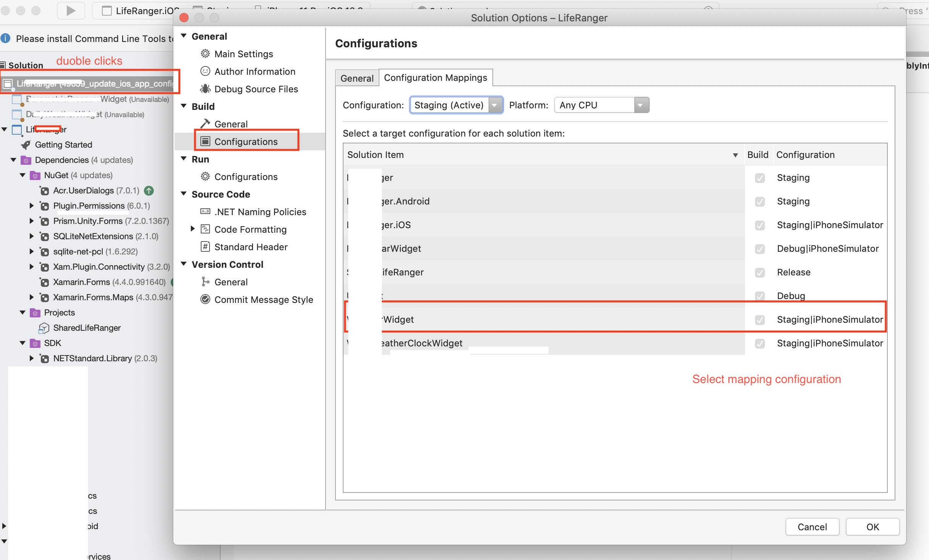Toggle the Build checkbox for the eatherClockWidget row

point(760,343)
